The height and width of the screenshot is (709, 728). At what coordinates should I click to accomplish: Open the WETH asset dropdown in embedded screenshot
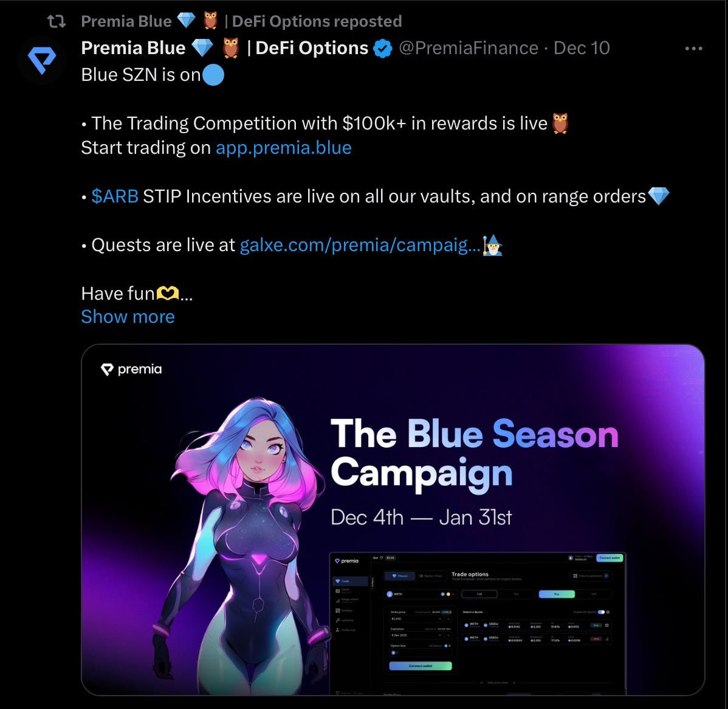tap(421, 594)
